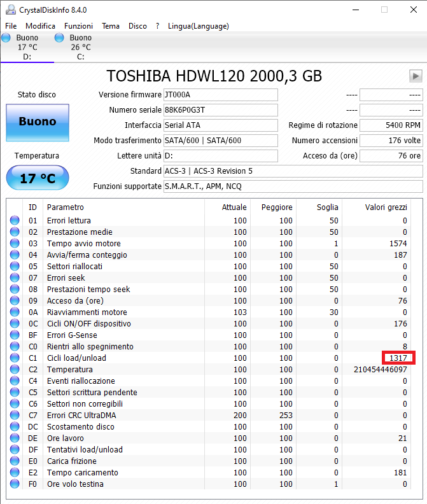
Task: Select the Tentativi load/unload parameter row
Action: pos(208,449)
